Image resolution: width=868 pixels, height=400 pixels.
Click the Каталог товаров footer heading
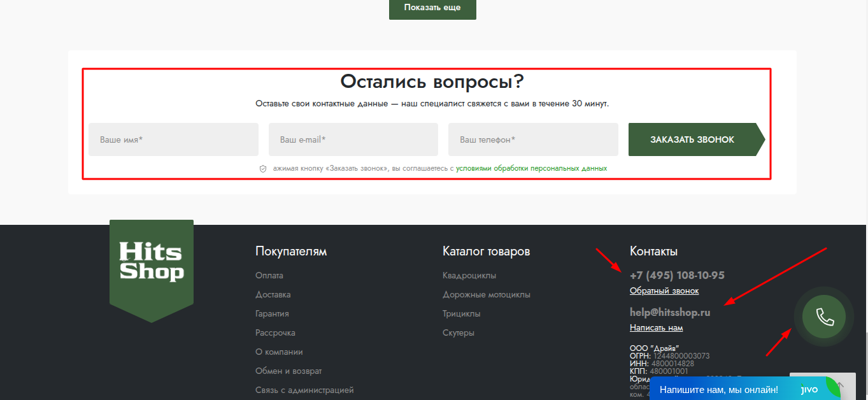tap(486, 252)
